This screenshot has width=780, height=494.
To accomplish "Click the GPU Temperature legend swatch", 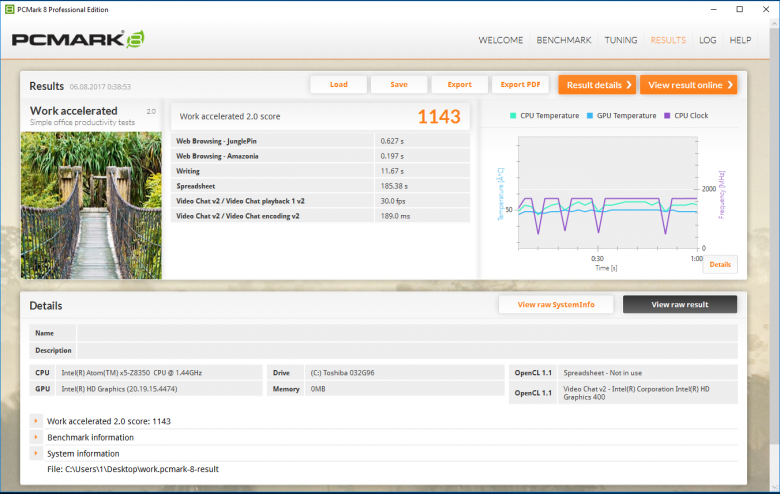I will tap(589, 116).
